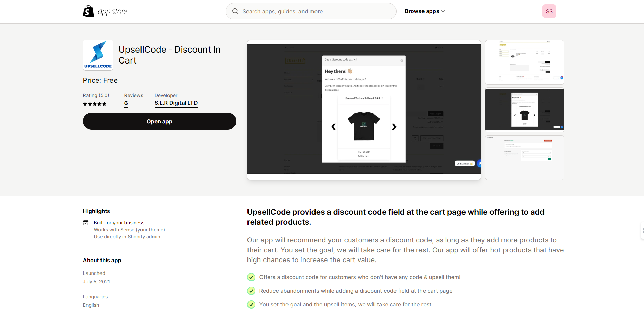Image resolution: width=644 pixels, height=309 pixels.
Task: Click next arrow in product carousel
Action: (x=394, y=127)
